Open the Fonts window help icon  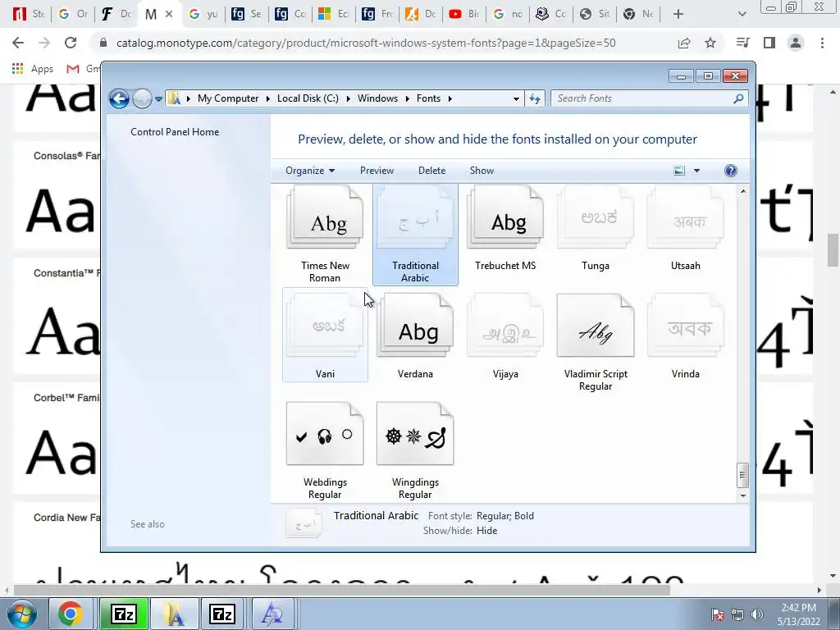[x=731, y=171]
